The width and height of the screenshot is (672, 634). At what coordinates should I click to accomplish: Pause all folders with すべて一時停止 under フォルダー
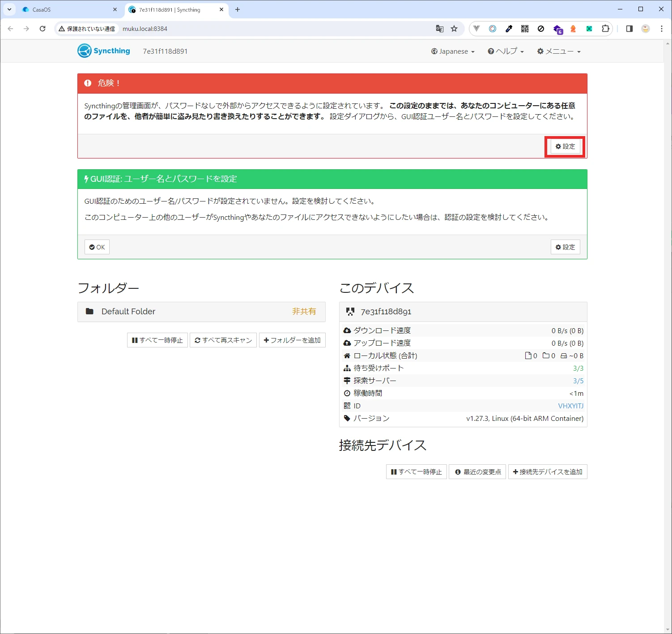click(157, 340)
